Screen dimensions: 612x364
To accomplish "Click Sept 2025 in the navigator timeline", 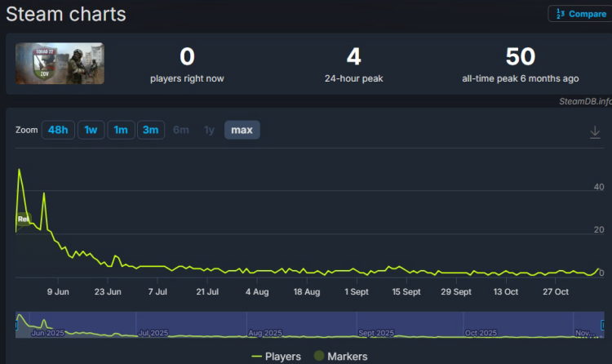I will click(376, 333).
